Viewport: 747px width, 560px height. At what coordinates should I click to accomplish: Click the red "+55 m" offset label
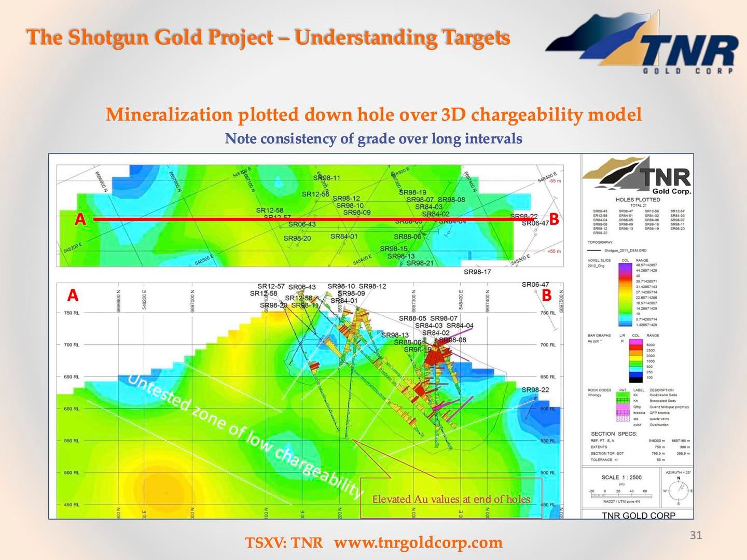click(555, 251)
